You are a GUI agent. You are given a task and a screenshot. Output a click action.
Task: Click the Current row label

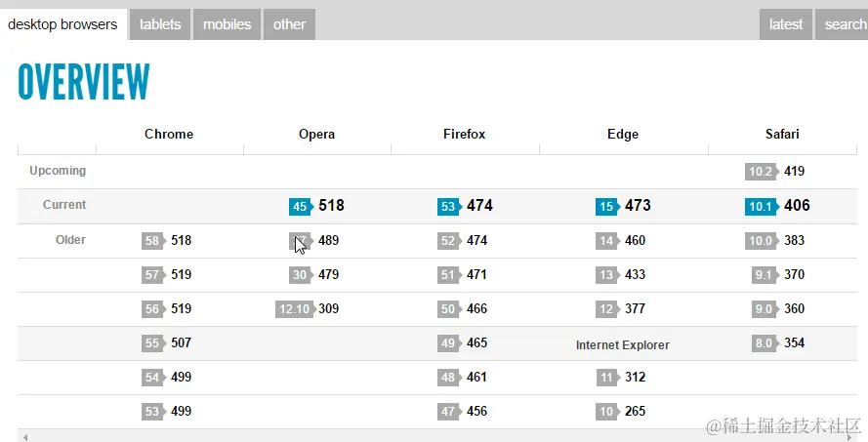click(x=64, y=205)
